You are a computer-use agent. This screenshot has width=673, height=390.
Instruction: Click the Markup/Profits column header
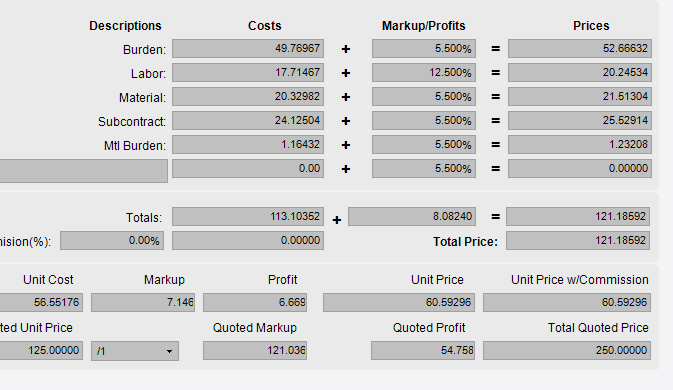click(424, 26)
